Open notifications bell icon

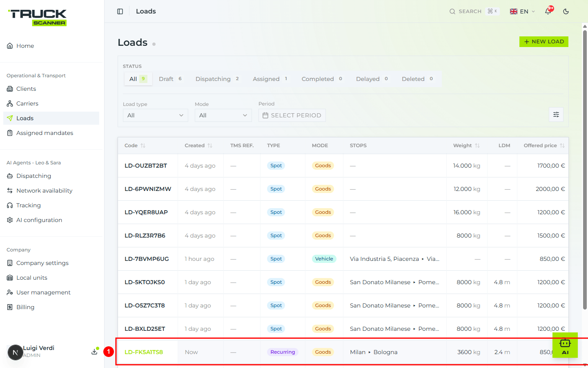(548, 11)
